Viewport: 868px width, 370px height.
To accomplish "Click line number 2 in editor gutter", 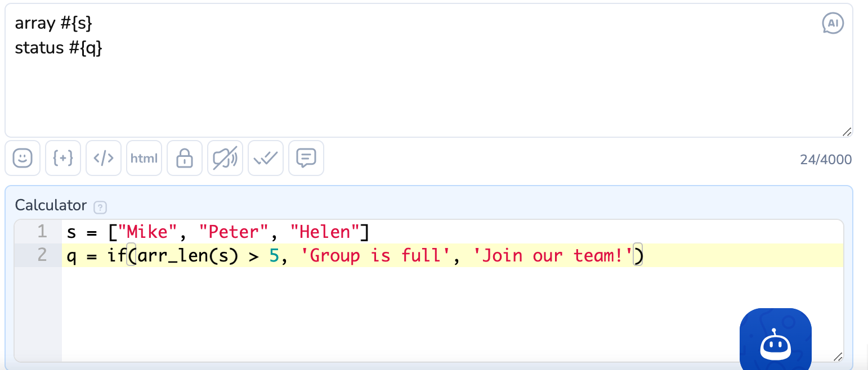I will (x=42, y=255).
